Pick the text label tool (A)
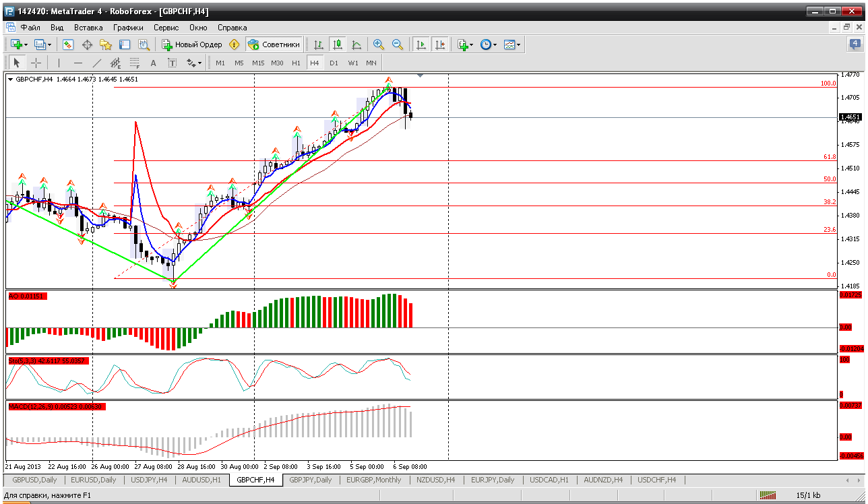Image resolution: width=868 pixels, height=504 pixels. [153, 63]
